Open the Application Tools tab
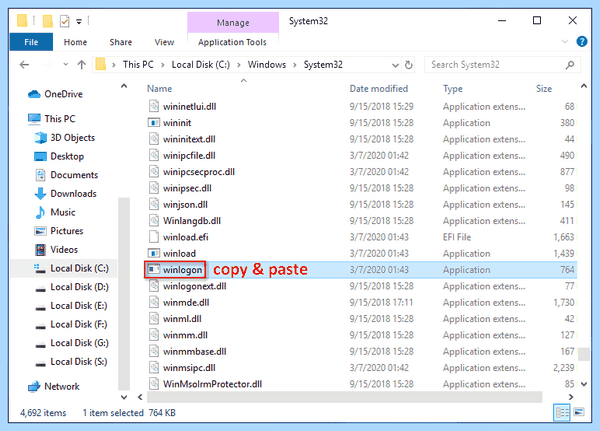This screenshot has width=600, height=431. 232,42
